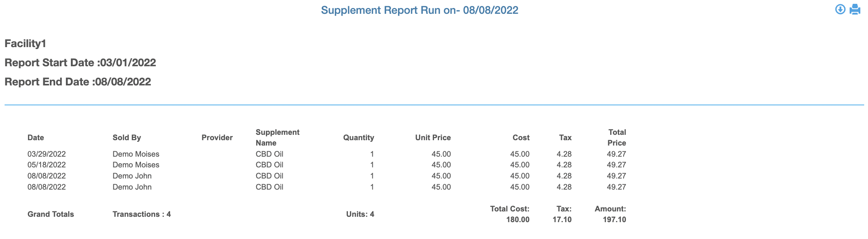Click the Provider column header
The height and width of the screenshot is (239, 868).
217,138
